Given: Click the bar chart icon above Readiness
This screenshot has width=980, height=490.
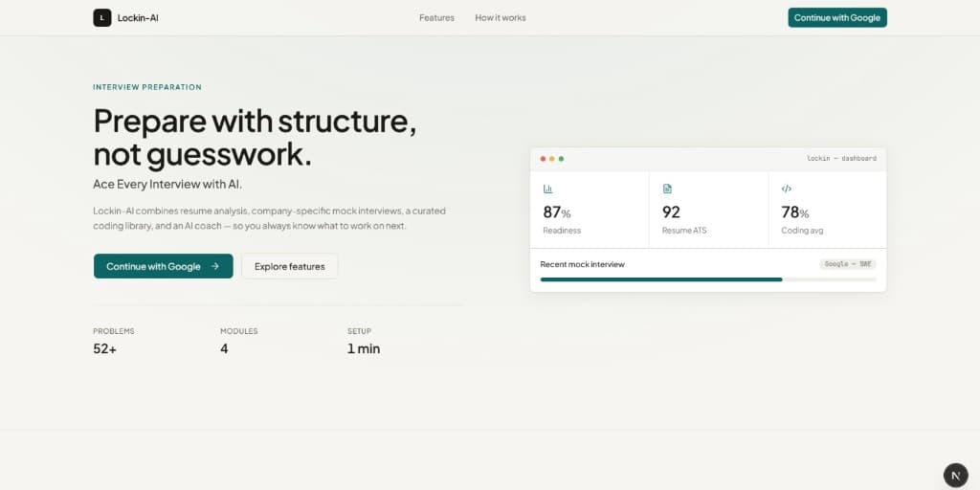Looking at the screenshot, I should pyautogui.click(x=548, y=189).
